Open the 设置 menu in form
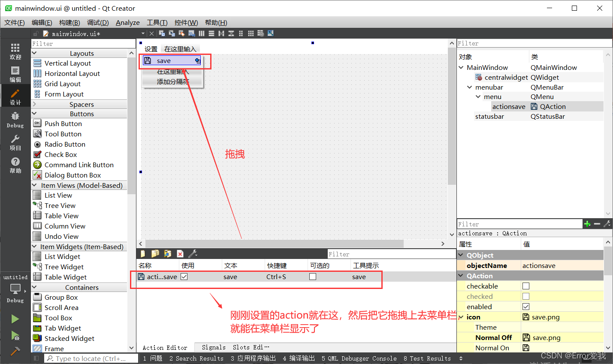This screenshot has width=613, height=364. (x=151, y=49)
